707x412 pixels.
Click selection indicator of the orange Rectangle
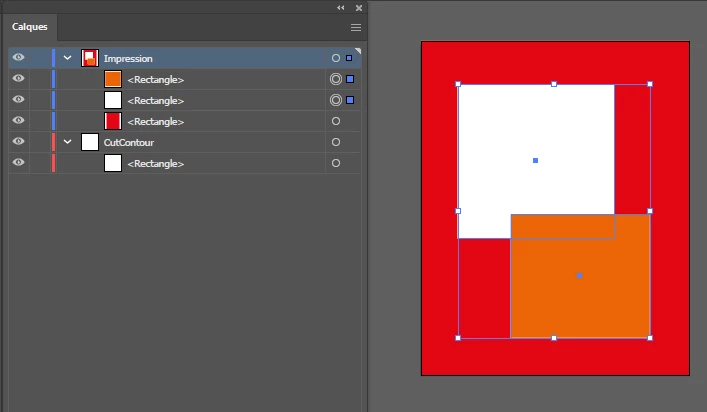point(350,79)
